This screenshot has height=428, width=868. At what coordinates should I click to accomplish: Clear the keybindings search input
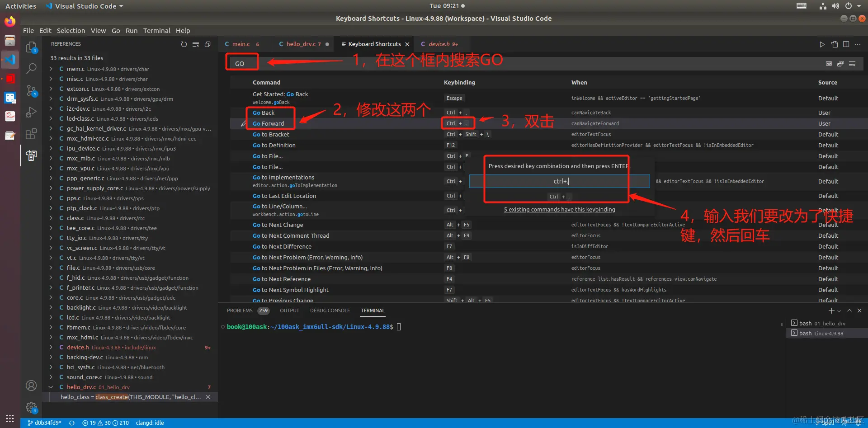[852, 64]
